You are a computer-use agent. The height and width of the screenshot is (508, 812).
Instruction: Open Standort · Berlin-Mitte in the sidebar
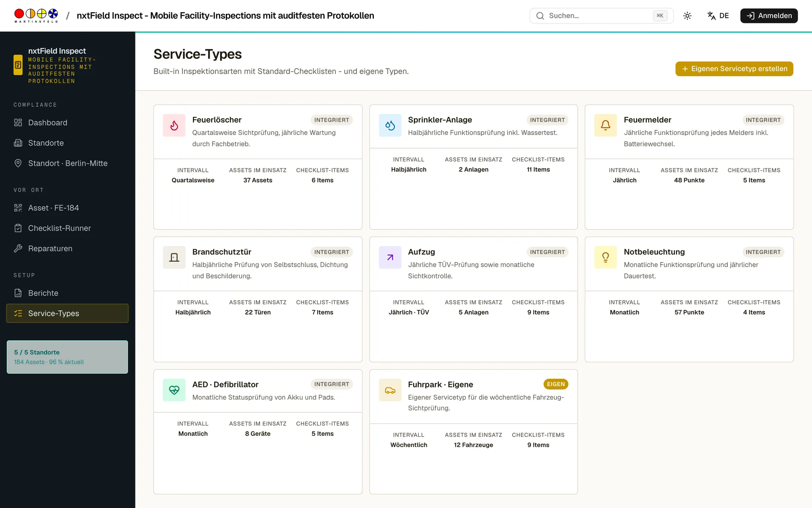click(67, 163)
